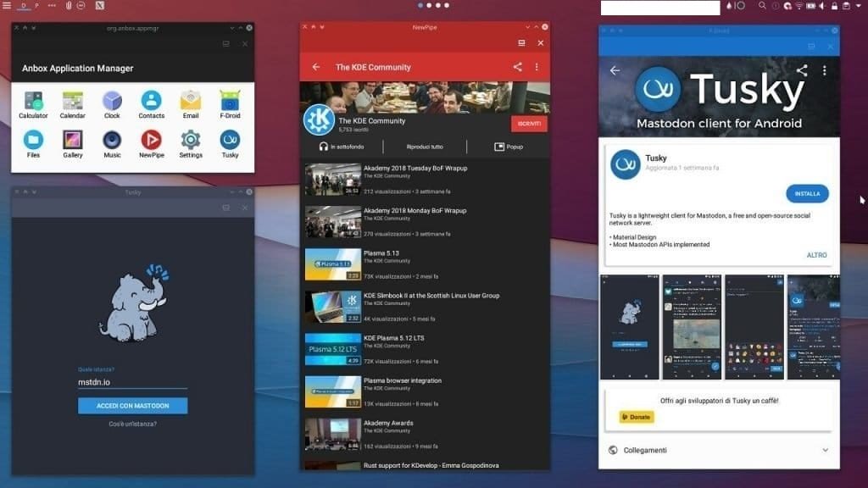Click ALTRO to read more about Tusky
Image resolution: width=868 pixels, height=488 pixels.
tap(816, 255)
